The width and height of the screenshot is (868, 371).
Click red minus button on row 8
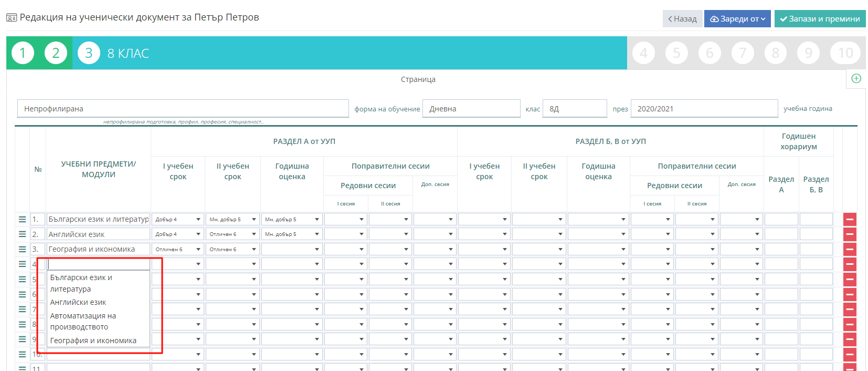[850, 324]
